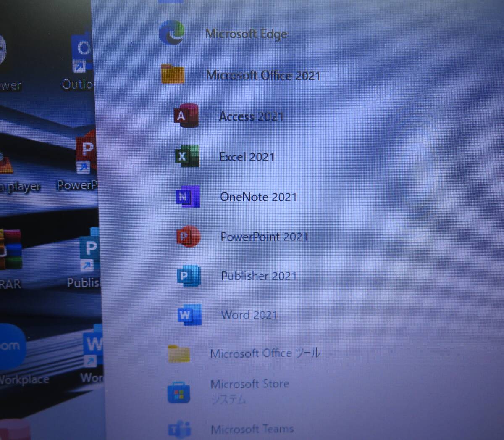Click the 'Outlo' desktop shortcut label
This screenshot has width=504, height=440.
point(77,84)
